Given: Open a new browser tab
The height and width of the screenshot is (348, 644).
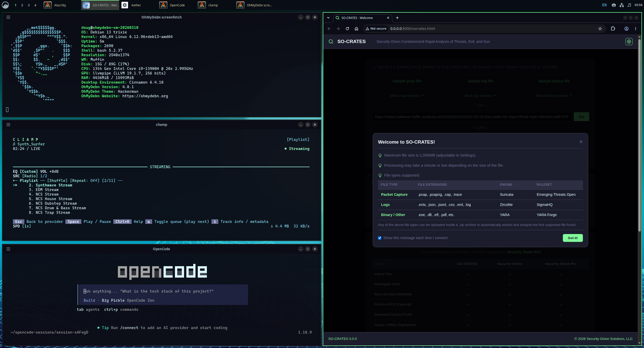Looking at the screenshot, I should [397, 18].
